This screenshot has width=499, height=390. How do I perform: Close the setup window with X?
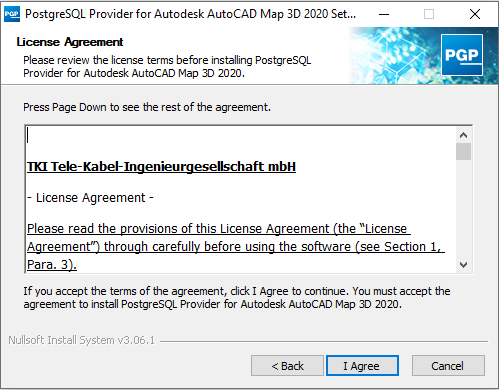[x=475, y=14]
